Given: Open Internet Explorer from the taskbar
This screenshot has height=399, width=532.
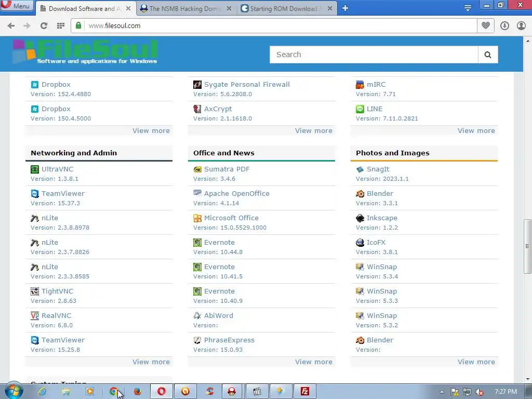Looking at the screenshot, I should pos(43,392).
